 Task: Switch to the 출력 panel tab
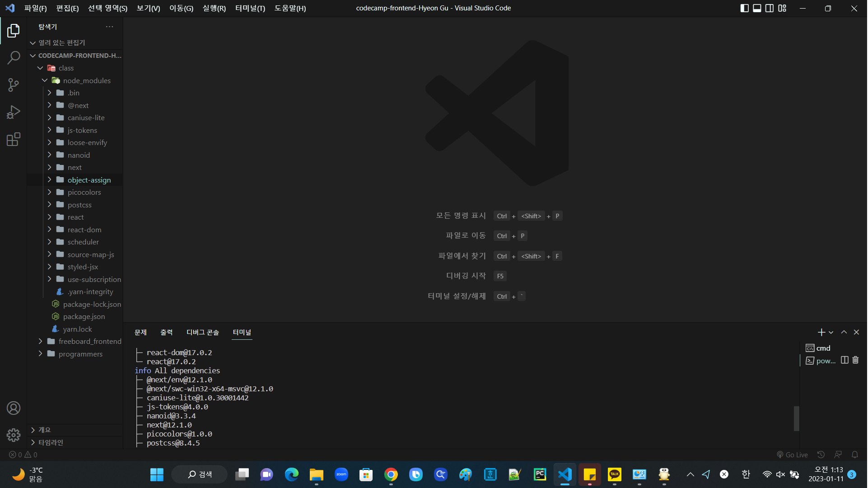click(166, 332)
